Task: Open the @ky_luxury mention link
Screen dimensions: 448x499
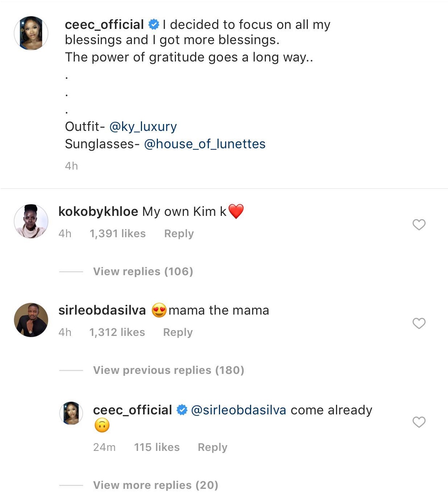Action: pos(143,127)
